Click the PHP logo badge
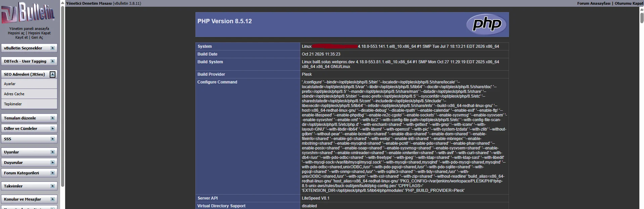This screenshot has width=644, height=209. click(x=487, y=24)
